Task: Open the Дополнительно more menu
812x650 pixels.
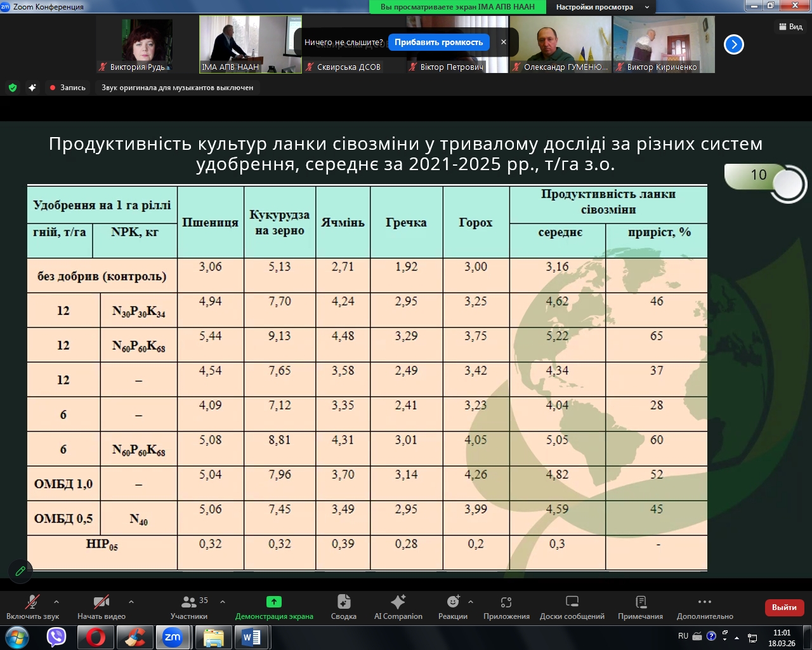Action: click(704, 607)
